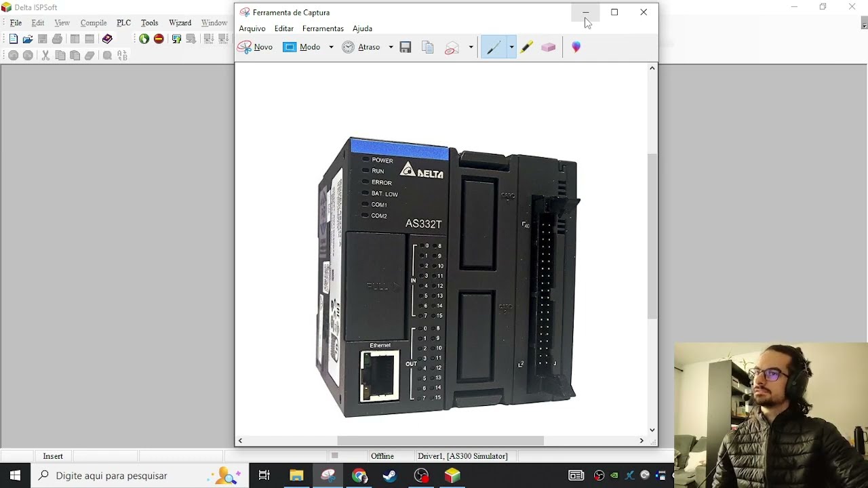This screenshot has width=868, height=488.
Task: Click the Paste icon in ISPSoft edit toolbar
Action: pos(75,56)
